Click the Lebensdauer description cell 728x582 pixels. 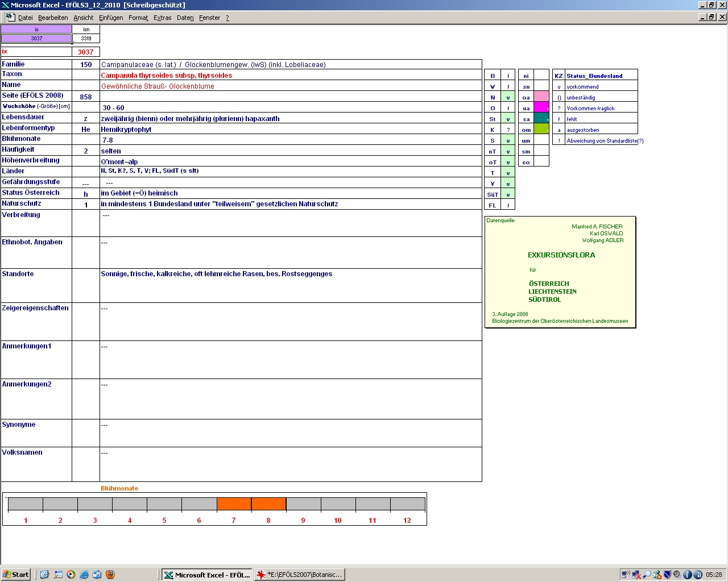pyautogui.click(x=291, y=119)
